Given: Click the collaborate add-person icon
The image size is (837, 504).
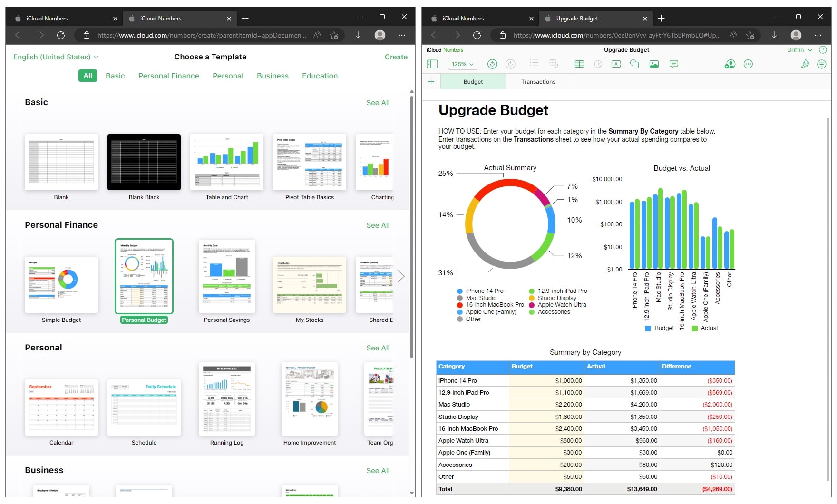Looking at the screenshot, I should point(730,64).
